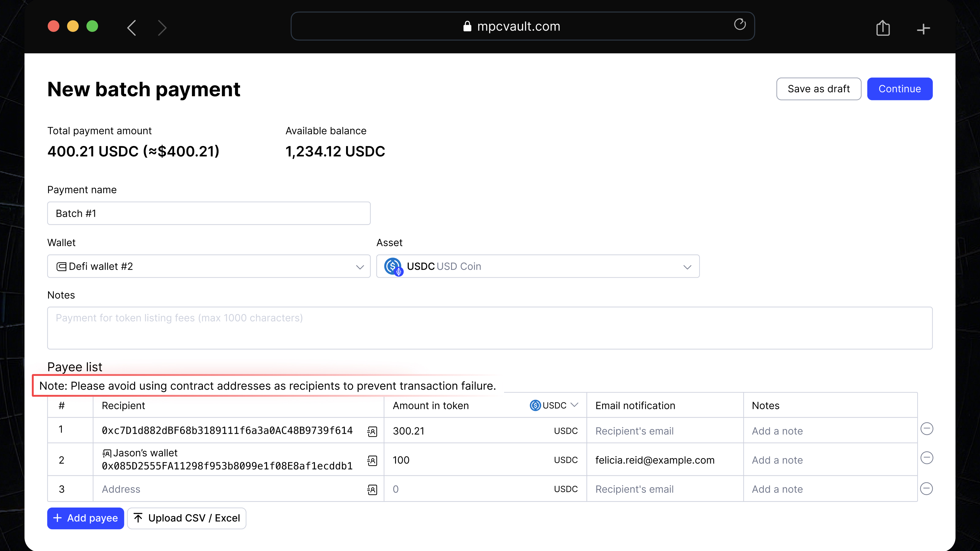This screenshot has height=551, width=980.
Task: Click the Add payee button
Action: 86,518
